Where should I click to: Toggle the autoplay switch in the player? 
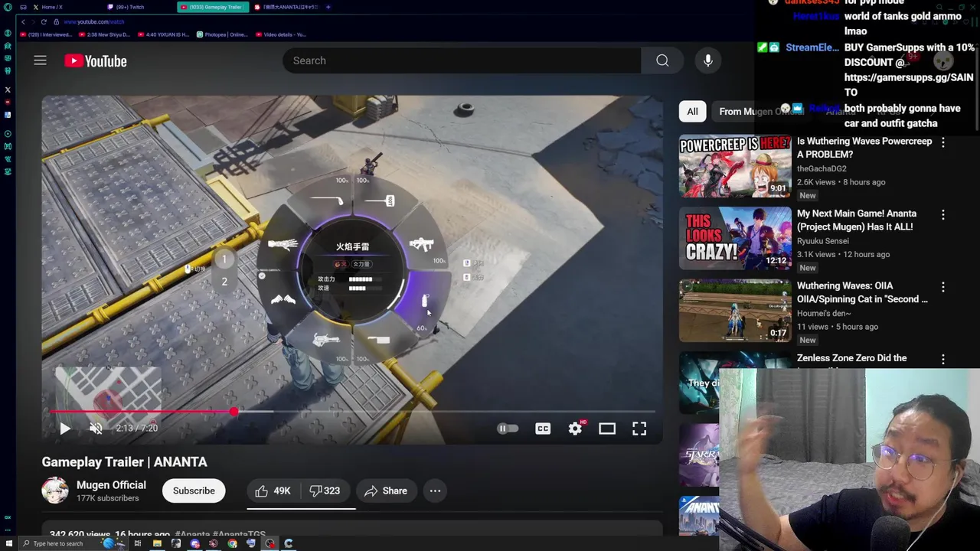tap(508, 429)
